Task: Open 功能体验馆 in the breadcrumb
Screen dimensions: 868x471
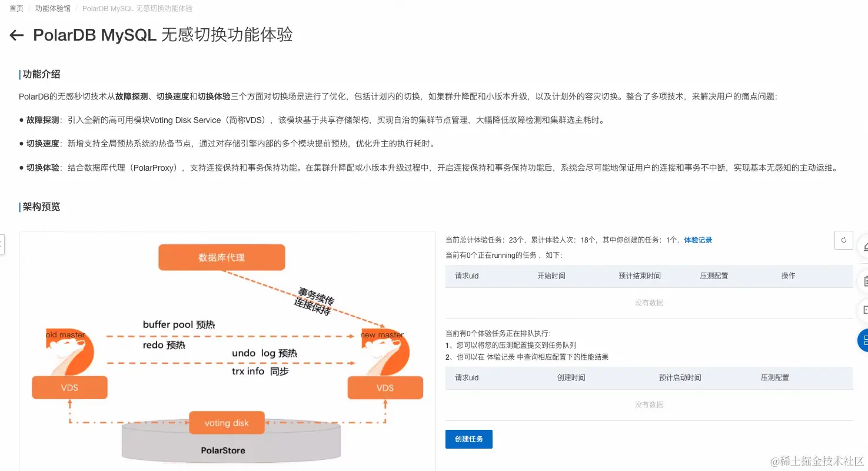Action: pyautogui.click(x=53, y=9)
